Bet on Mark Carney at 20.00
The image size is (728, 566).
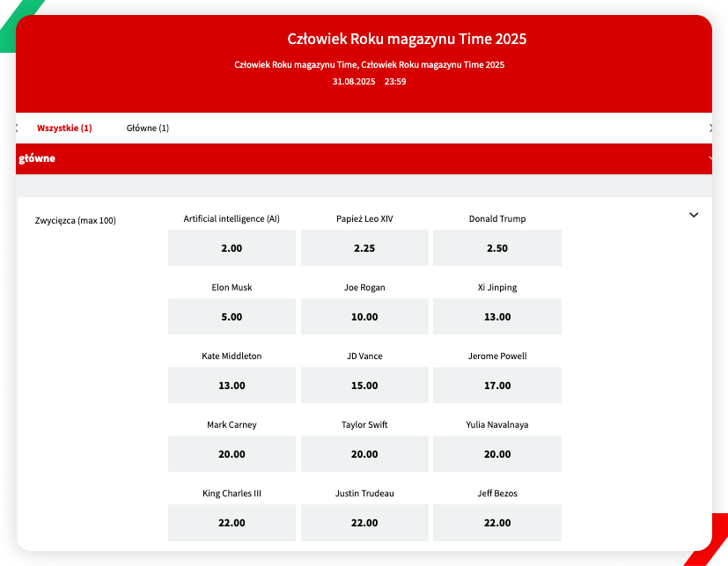[x=232, y=454]
